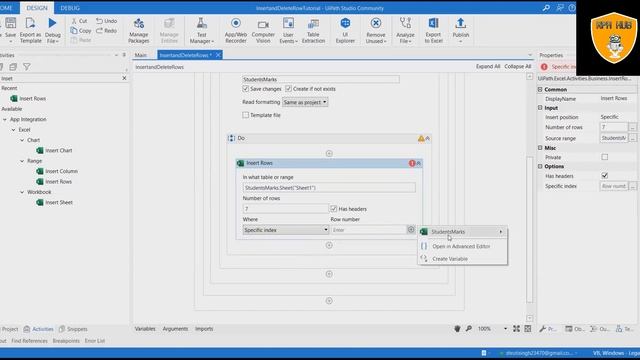Click Export as Template icon
640x360 pixels.
coord(31,24)
